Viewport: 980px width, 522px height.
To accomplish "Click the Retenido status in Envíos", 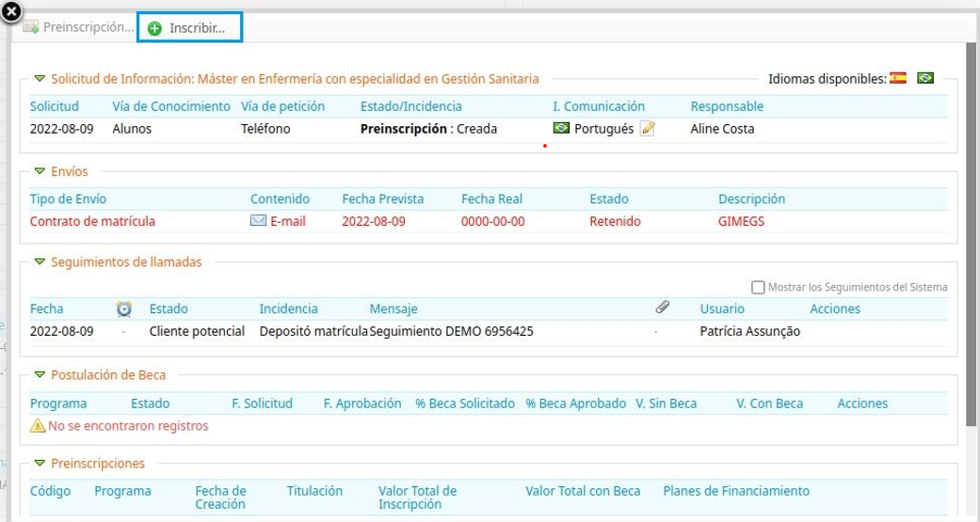I will pyautogui.click(x=615, y=222).
